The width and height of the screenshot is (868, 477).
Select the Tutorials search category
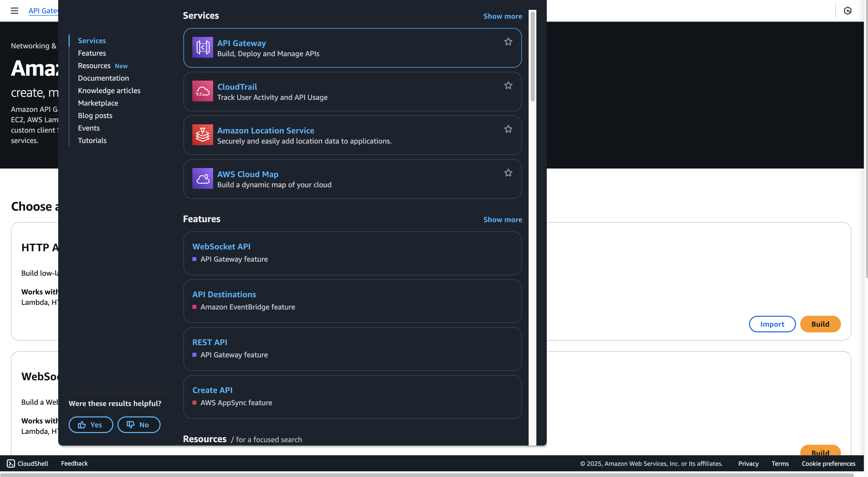pos(92,141)
